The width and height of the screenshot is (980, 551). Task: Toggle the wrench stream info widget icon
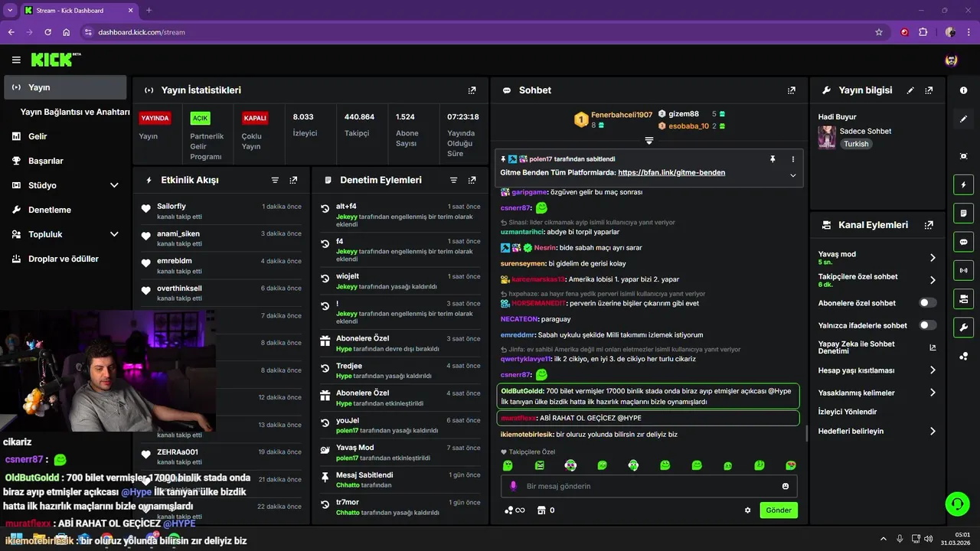click(964, 328)
